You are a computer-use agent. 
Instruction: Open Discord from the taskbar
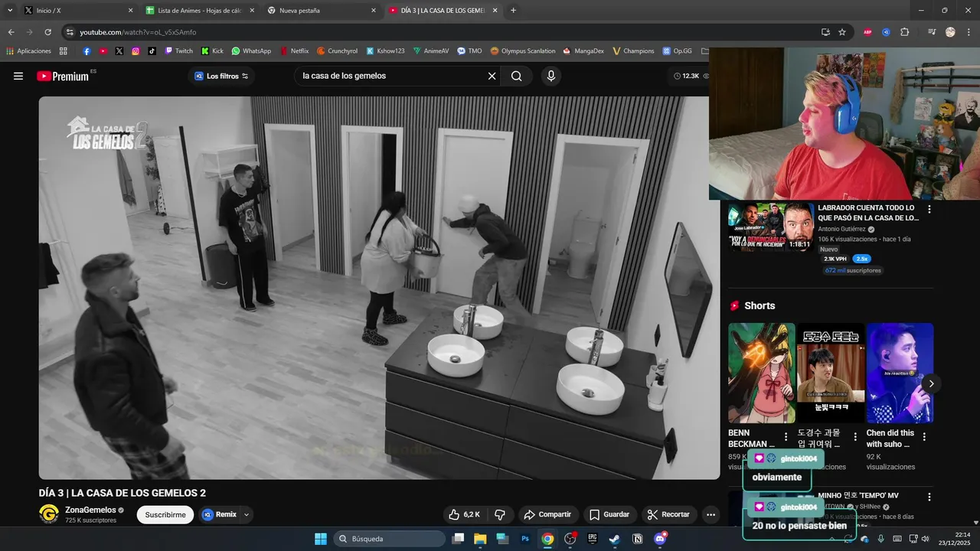point(660,539)
